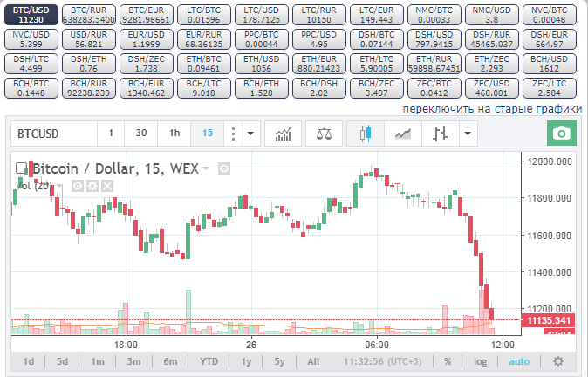The height and width of the screenshot is (377, 588).
Task: Click the 18:00 time axis label
Action: click(126, 345)
